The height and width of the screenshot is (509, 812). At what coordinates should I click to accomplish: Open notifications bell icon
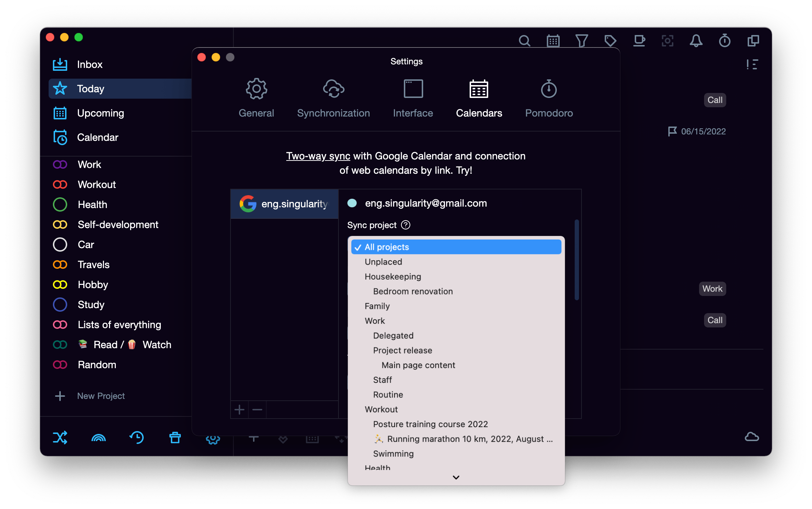pos(696,41)
